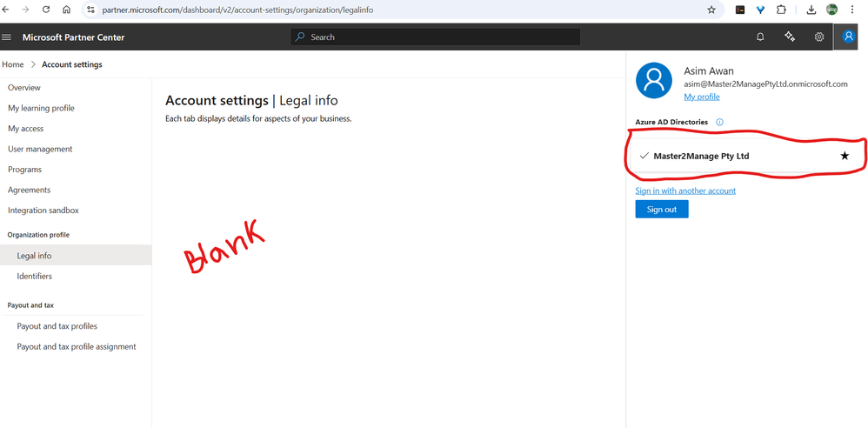Image resolution: width=868 pixels, height=428 pixels.
Task: Open Integration sandbox
Action: 43,211
